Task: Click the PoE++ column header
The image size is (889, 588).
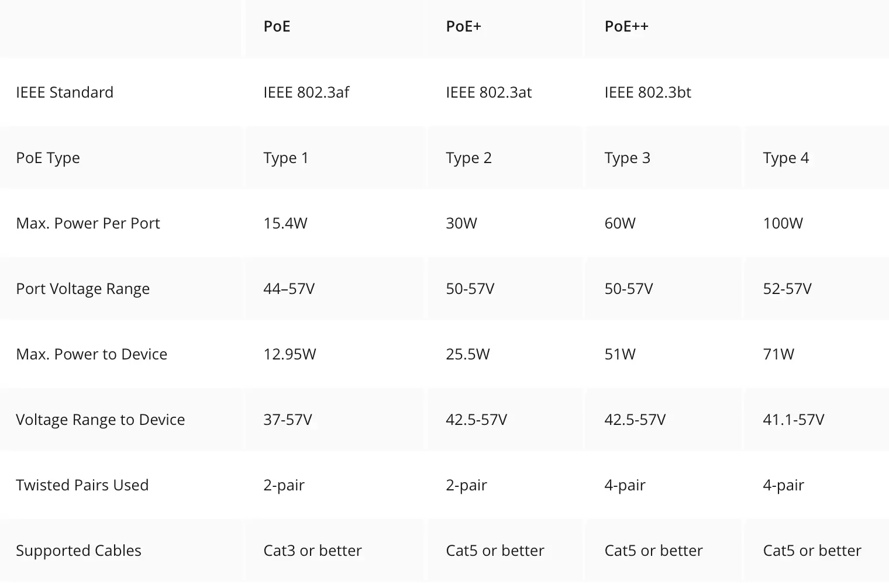Action: pyautogui.click(x=626, y=26)
